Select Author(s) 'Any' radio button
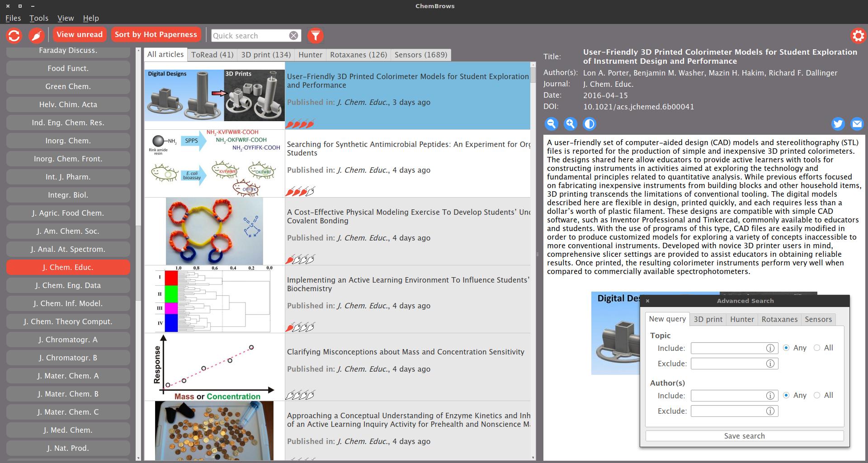 click(x=786, y=395)
